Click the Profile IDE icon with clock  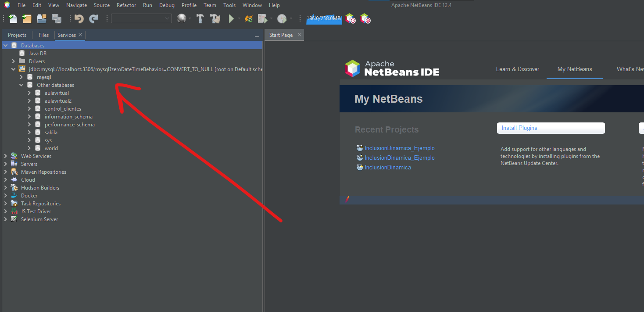350,18
